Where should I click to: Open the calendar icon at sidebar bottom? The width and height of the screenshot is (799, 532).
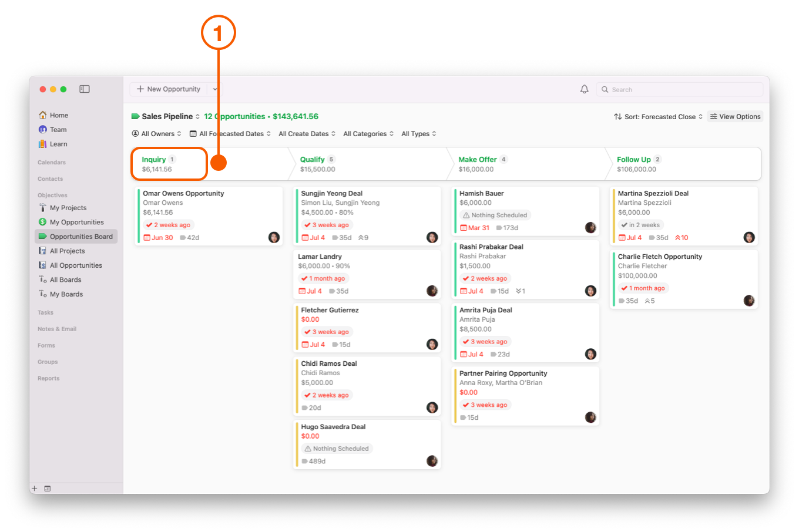click(x=48, y=489)
